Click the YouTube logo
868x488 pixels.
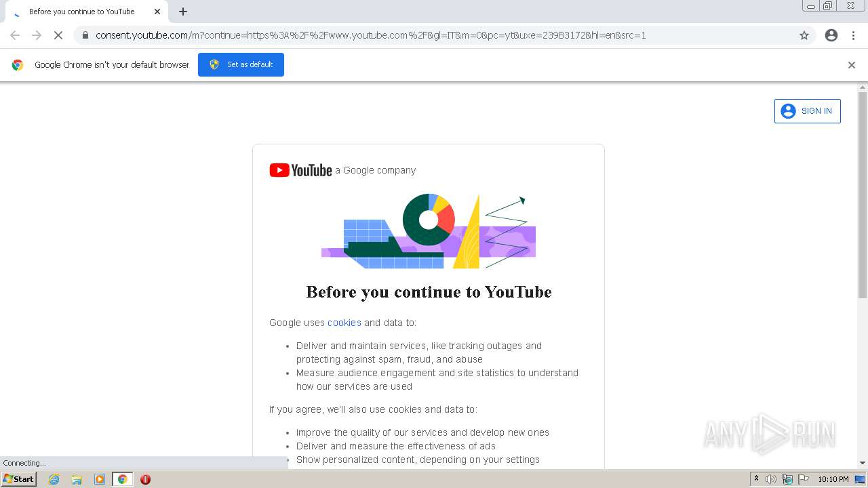(x=300, y=170)
